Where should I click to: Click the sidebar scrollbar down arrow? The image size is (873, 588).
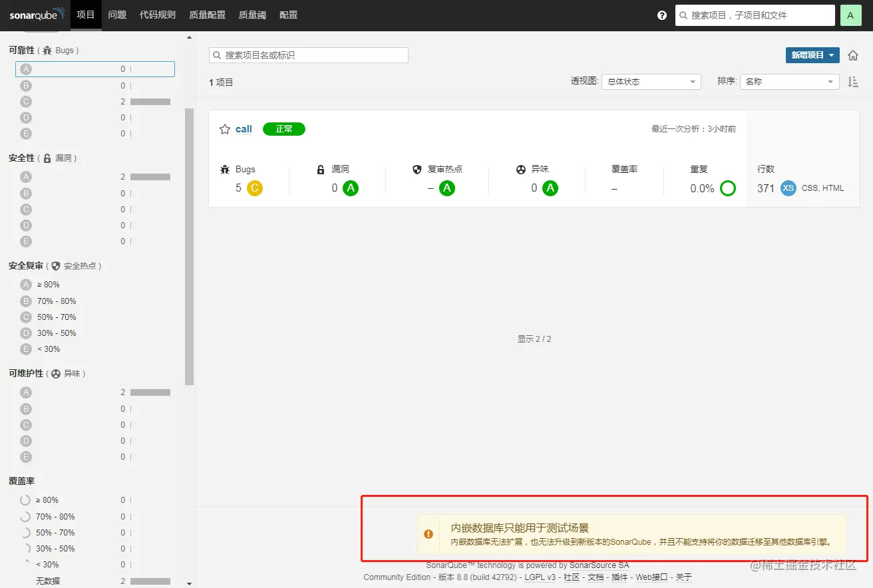190,583
